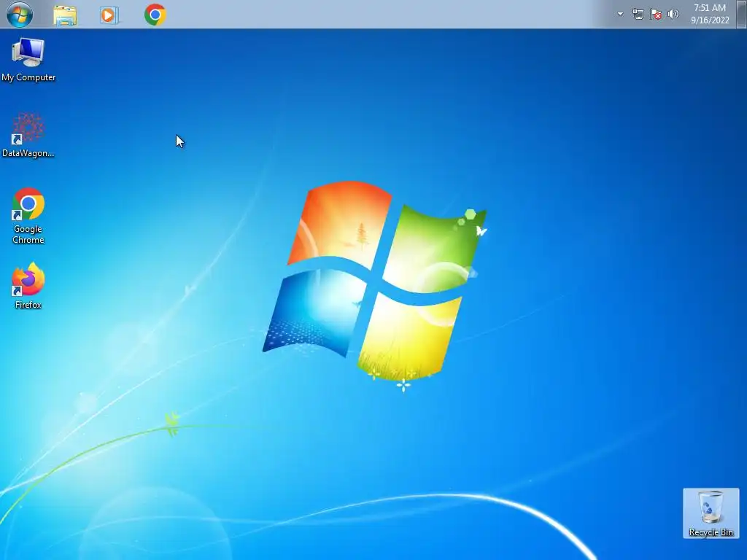Viewport: 747px width, 560px height.
Task: Open Windows Explorer from the taskbar
Action: pos(65,15)
